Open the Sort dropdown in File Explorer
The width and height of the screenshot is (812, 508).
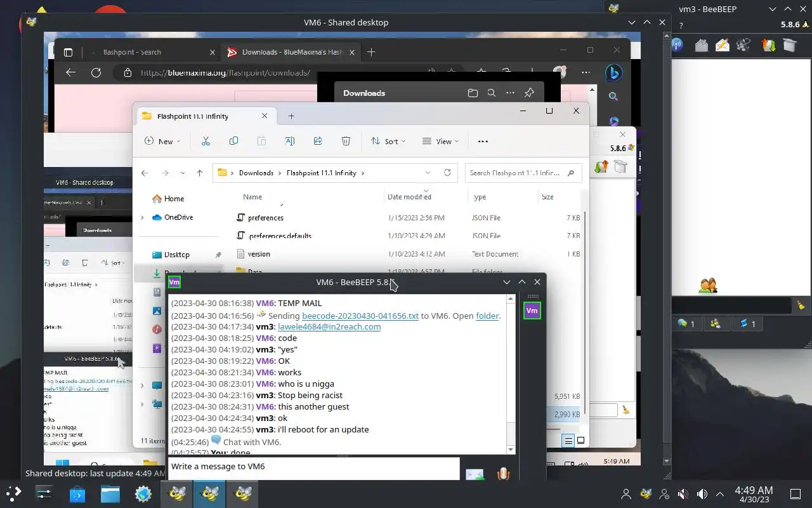(388, 141)
